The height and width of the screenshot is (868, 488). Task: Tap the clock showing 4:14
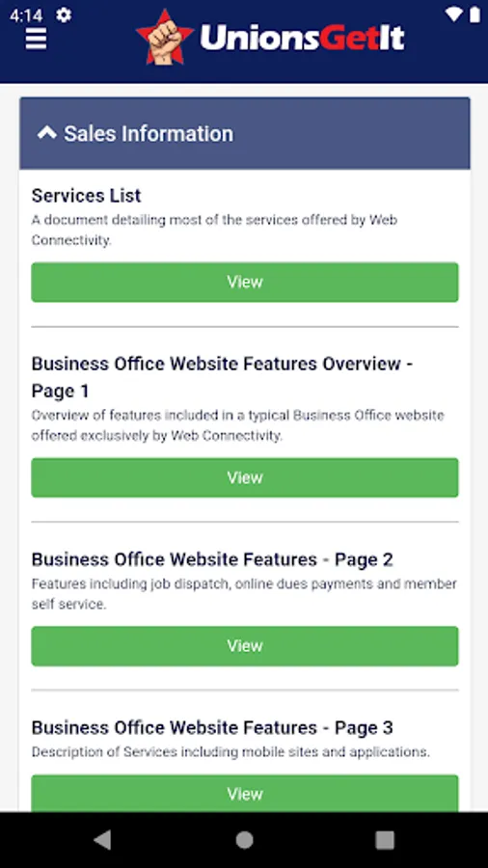tap(26, 15)
